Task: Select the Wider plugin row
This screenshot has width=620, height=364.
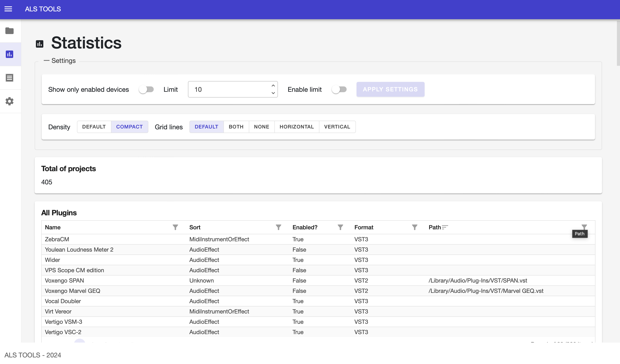Action: (x=318, y=260)
